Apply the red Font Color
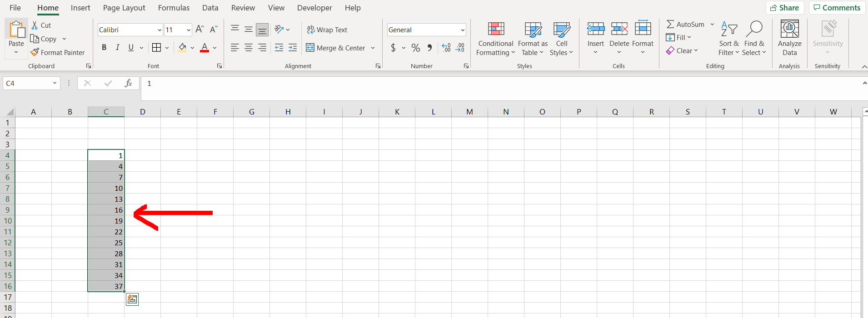 (205, 48)
